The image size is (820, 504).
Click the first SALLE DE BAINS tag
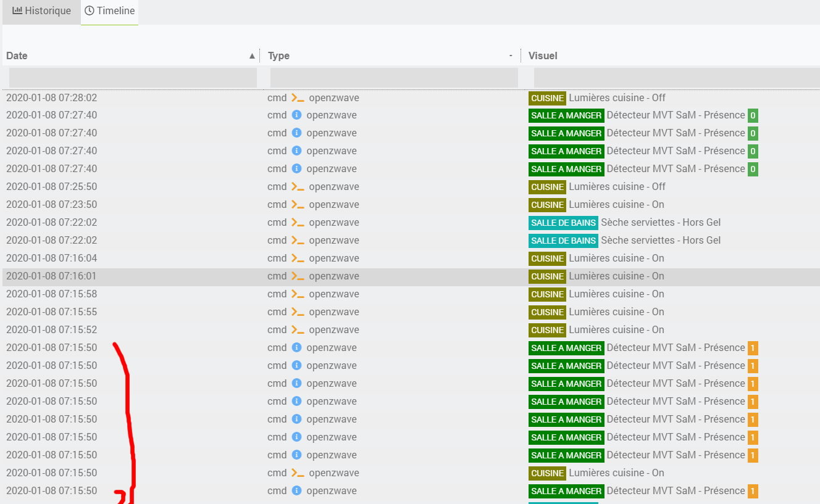click(x=563, y=223)
